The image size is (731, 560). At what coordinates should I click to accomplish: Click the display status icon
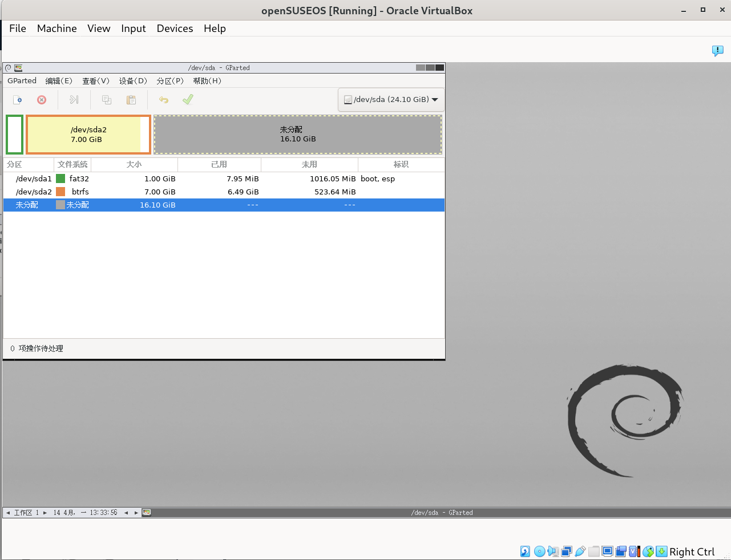coord(607,551)
